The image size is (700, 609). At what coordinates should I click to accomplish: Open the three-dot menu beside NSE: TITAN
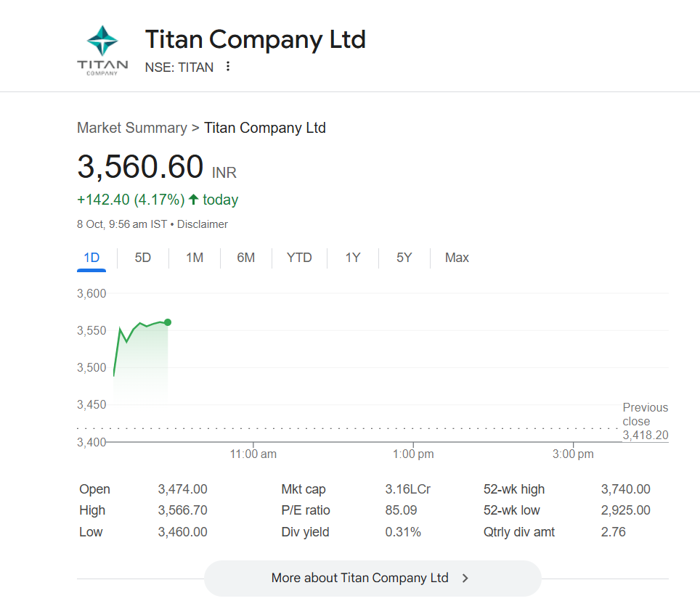228,67
